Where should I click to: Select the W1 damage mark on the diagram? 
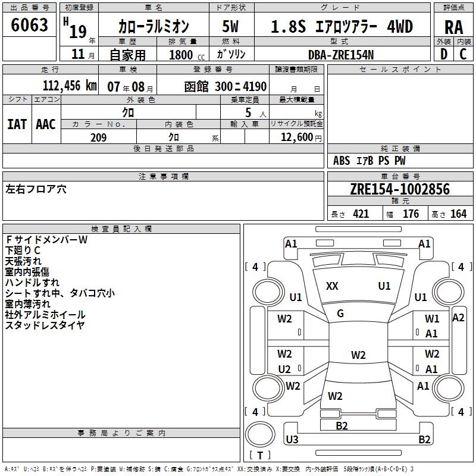coord(432,319)
